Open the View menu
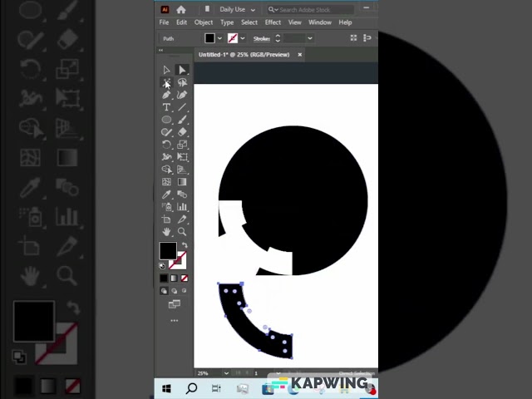 295,22
